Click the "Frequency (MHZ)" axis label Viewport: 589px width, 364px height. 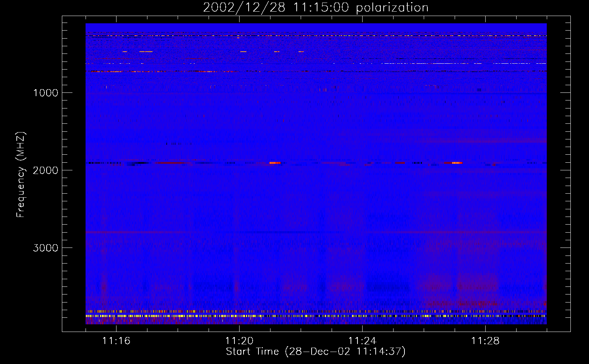coord(21,175)
